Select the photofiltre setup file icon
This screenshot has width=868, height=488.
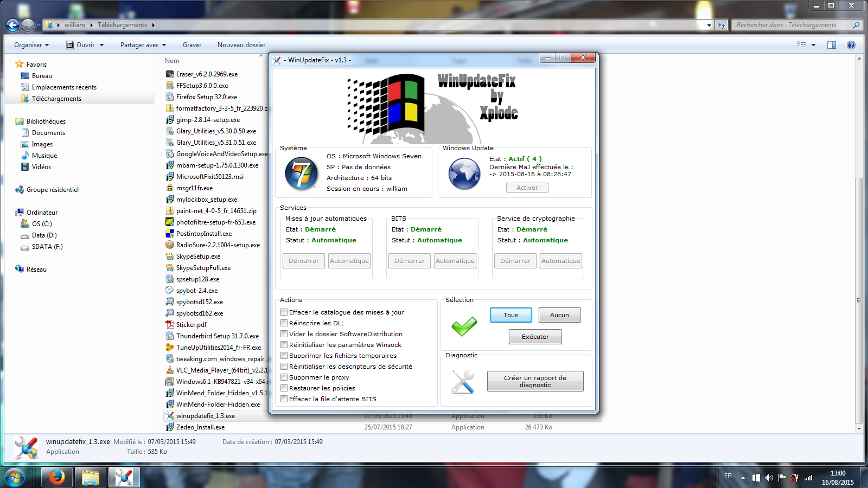pos(170,222)
